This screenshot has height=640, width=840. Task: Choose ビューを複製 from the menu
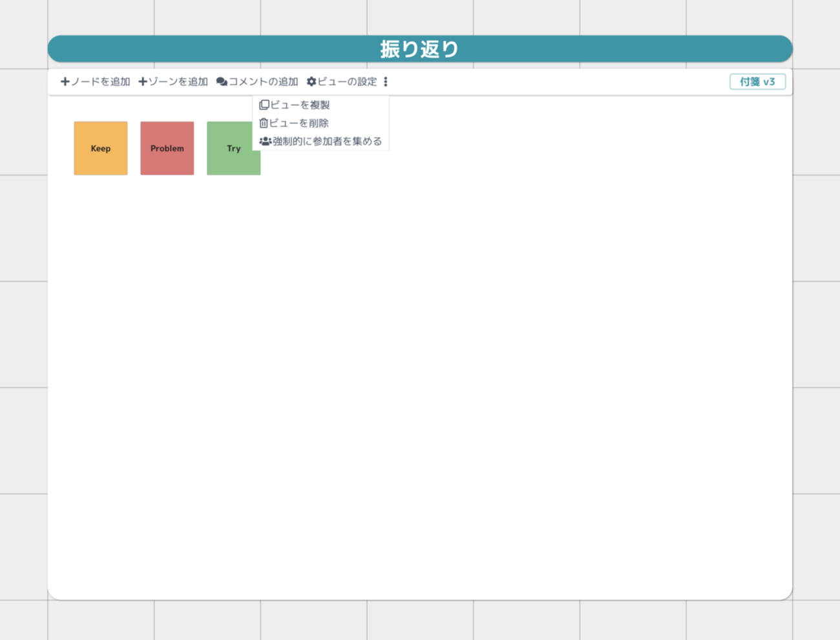point(320,105)
